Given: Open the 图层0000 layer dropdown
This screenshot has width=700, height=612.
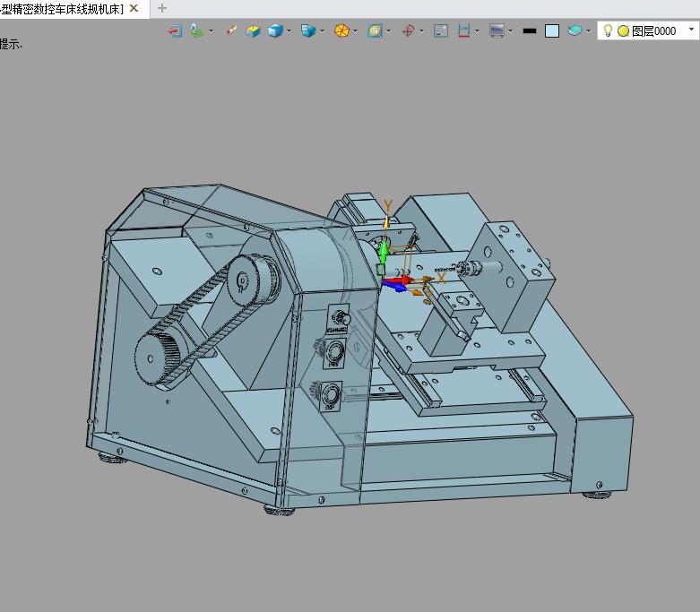Looking at the screenshot, I should coord(692,29).
